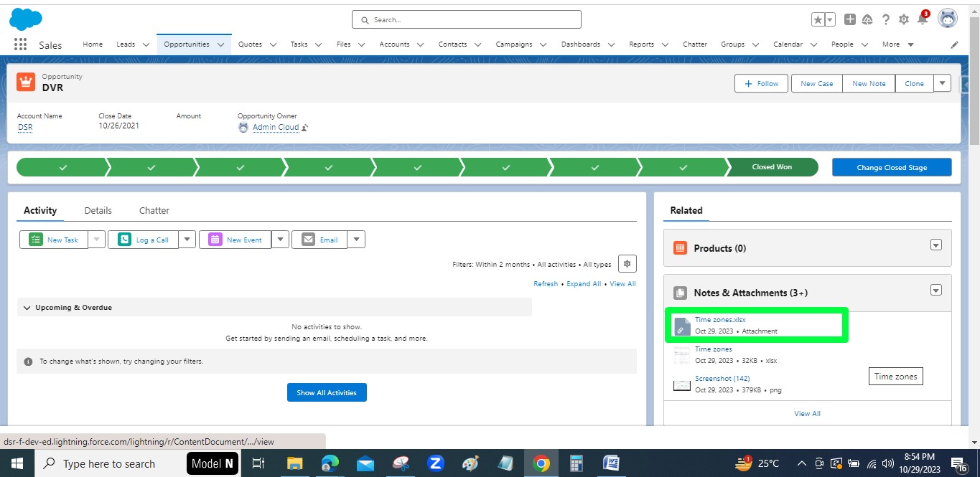Viewport: 980px width, 477px height.
Task: Open the taskbar Calculator app
Action: (x=576, y=463)
